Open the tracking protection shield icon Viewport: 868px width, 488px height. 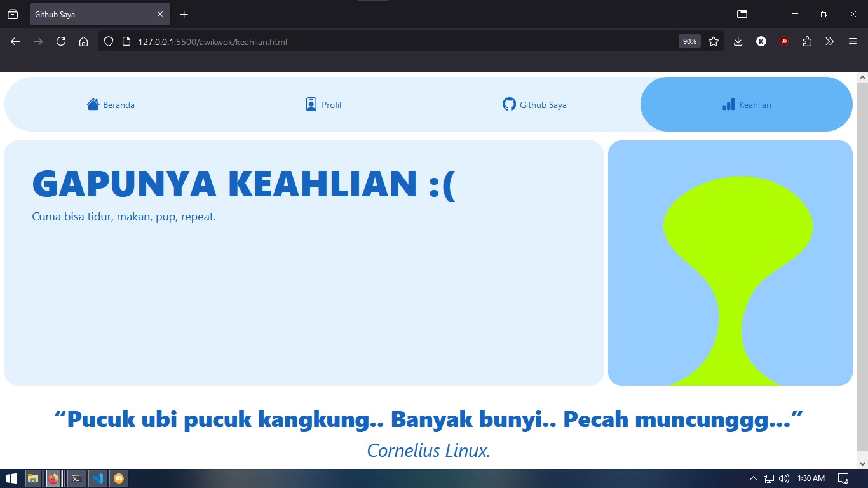tap(109, 41)
